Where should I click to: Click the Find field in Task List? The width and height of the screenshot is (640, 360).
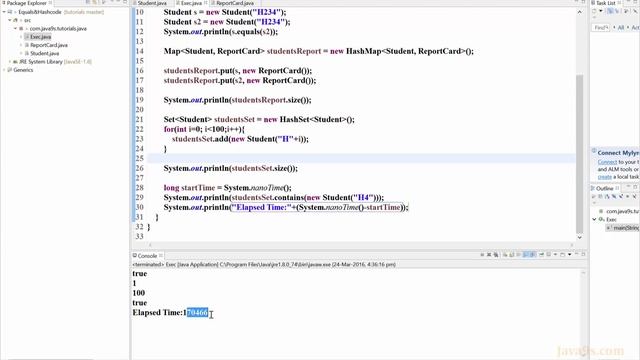pos(602,28)
